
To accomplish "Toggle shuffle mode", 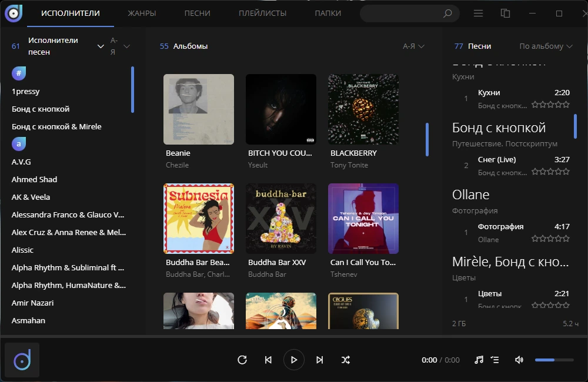I will tap(345, 360).
